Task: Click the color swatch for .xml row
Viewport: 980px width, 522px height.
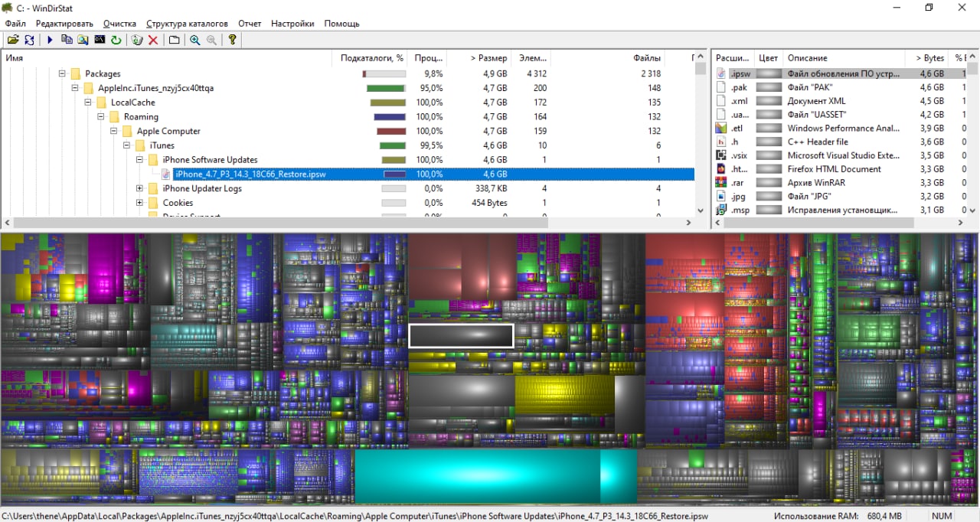Action: tap(768, 101)
